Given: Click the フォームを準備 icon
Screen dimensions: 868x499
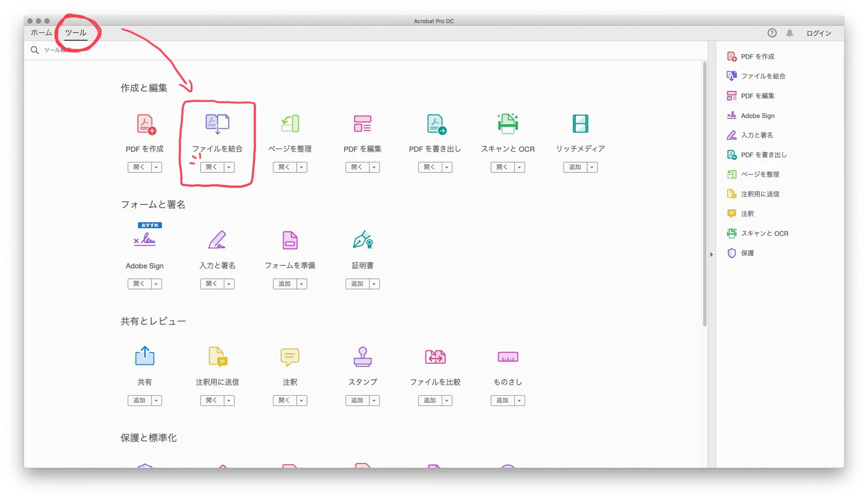Looking at the screenshot, I should pyautogui.click(x=290, y=240).
